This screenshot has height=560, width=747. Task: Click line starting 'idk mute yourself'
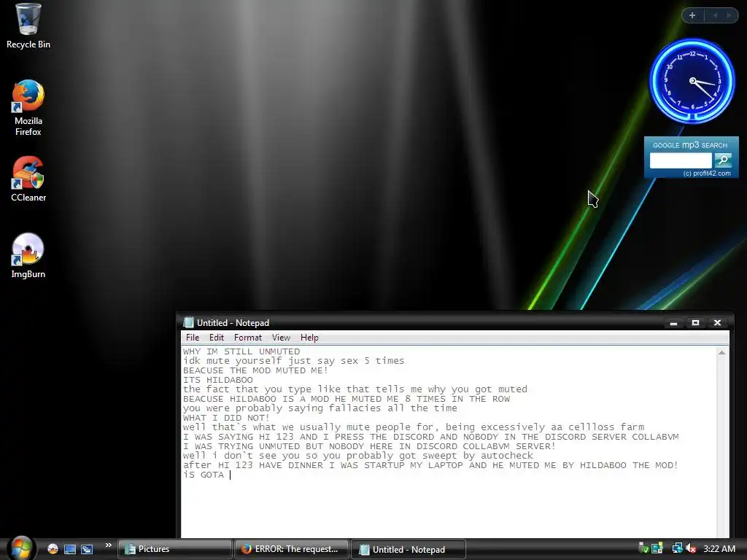click(x=293, y=361)
